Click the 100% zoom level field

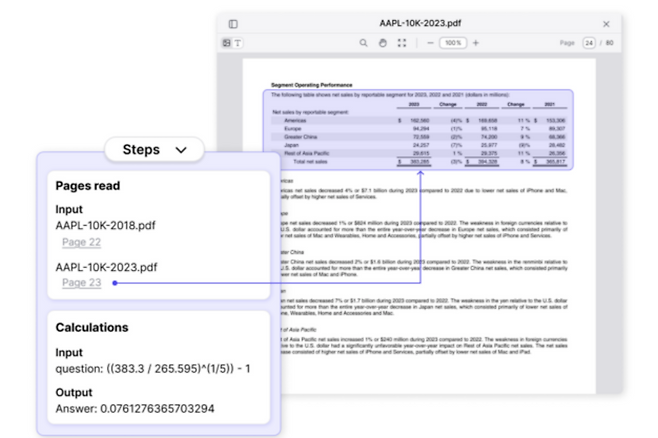tap(453, 44)
